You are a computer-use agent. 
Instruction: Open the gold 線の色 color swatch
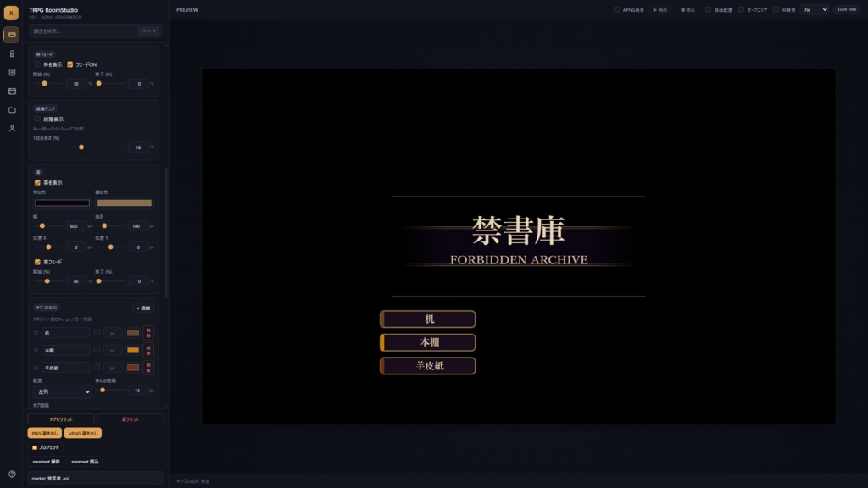click(125, 203)
